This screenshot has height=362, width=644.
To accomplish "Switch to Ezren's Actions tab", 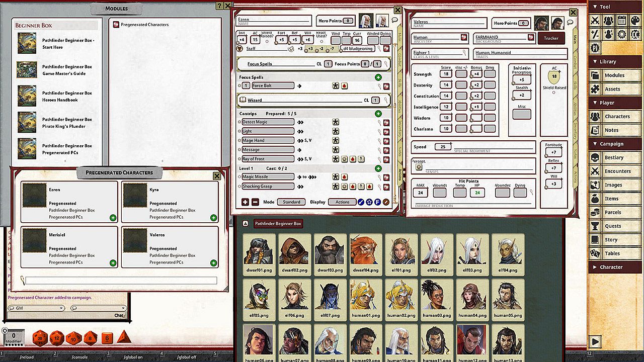I will click(x=399, y=174).
